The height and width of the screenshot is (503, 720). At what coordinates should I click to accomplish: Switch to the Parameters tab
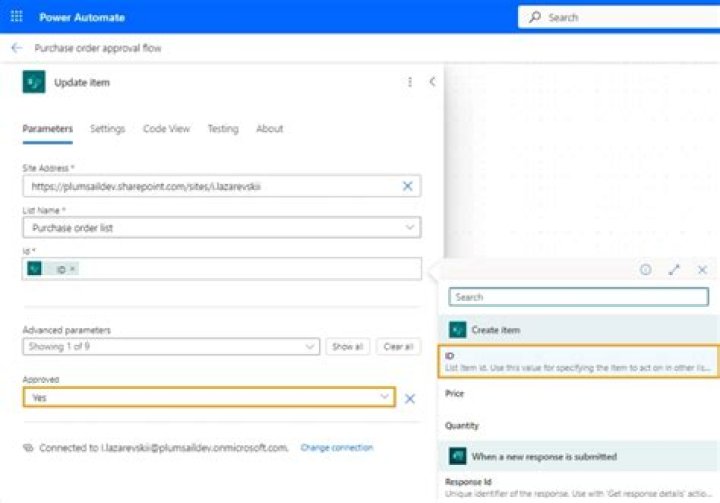48,129
